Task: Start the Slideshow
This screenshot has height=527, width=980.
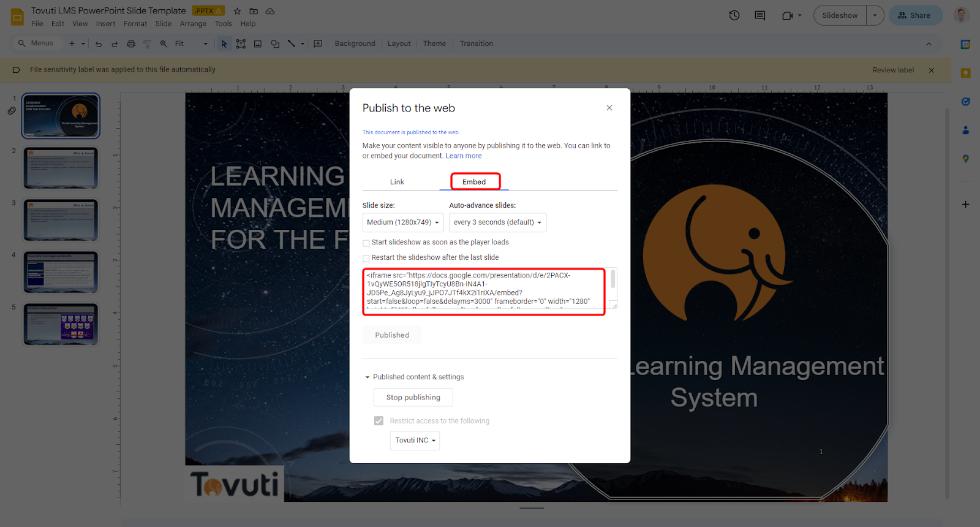Action: coord(840,15)
